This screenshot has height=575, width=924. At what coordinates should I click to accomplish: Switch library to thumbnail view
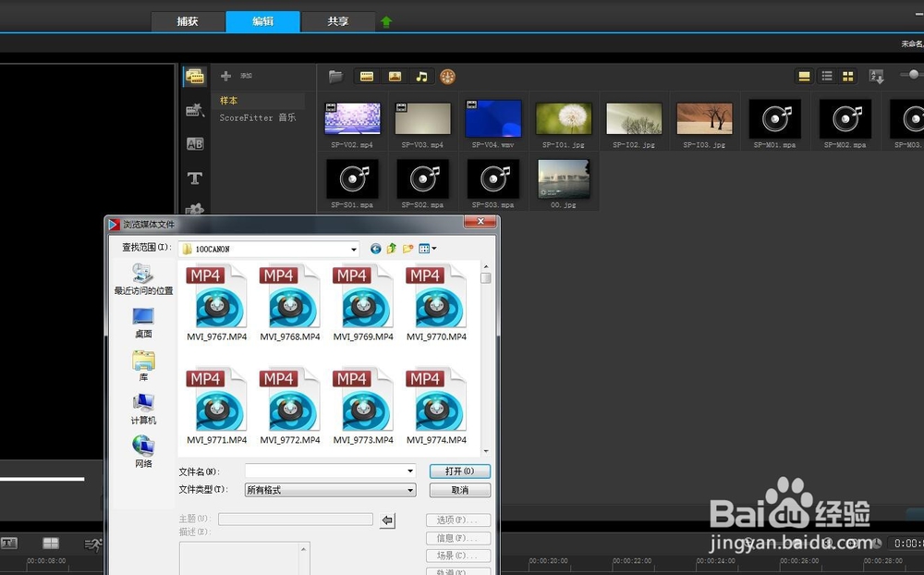[x=848, y=77]
